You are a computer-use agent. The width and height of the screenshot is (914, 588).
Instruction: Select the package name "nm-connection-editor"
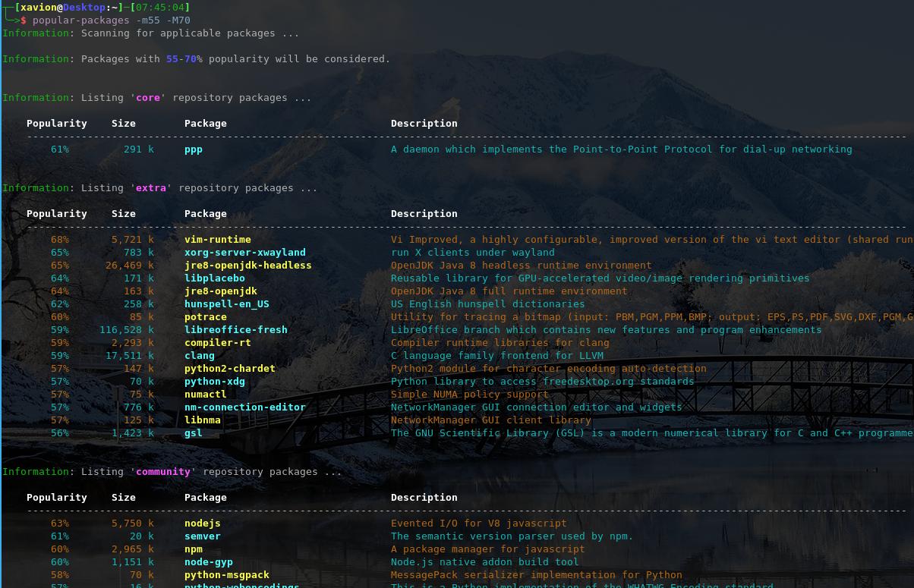coord(245,407)
